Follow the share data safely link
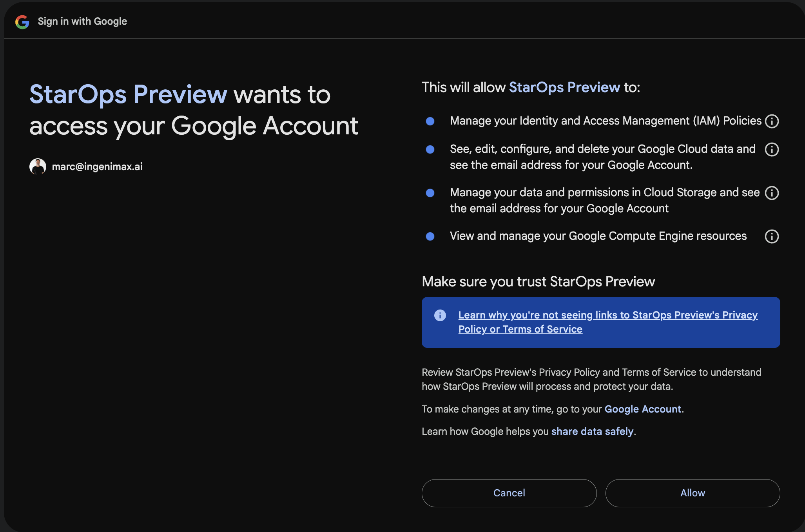 tap(592, 431)
